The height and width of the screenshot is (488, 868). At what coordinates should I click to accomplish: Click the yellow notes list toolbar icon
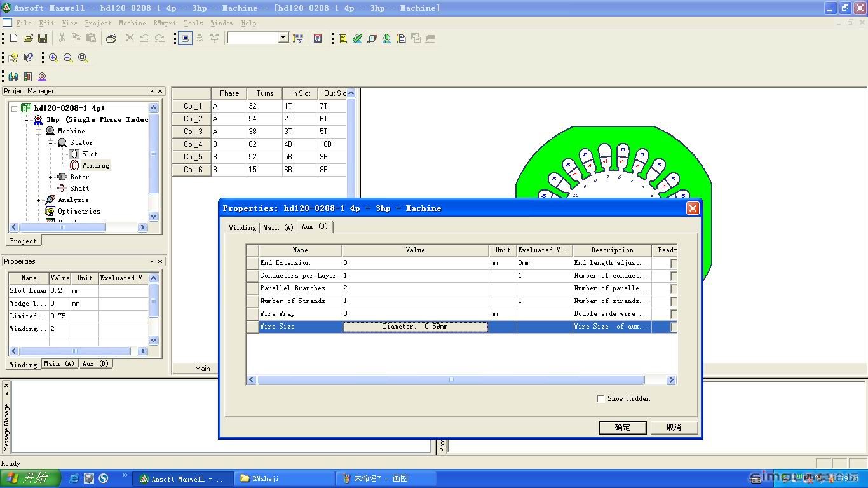click(x=343, y=38)
